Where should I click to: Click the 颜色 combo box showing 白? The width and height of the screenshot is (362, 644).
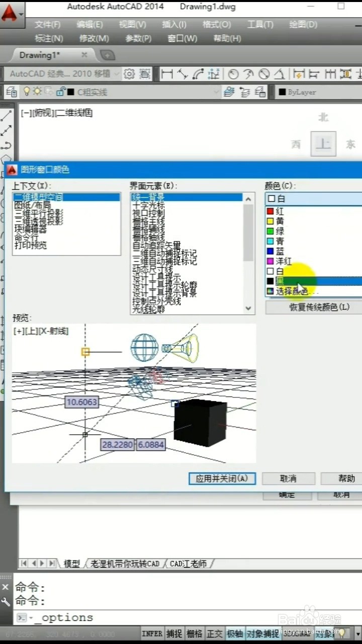pos(313,199)
